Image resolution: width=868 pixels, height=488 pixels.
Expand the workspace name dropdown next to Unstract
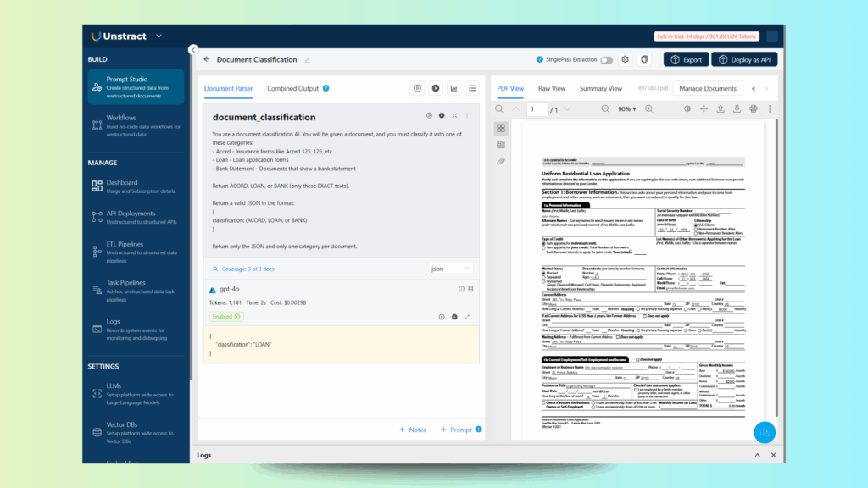(x=157, y=36)
